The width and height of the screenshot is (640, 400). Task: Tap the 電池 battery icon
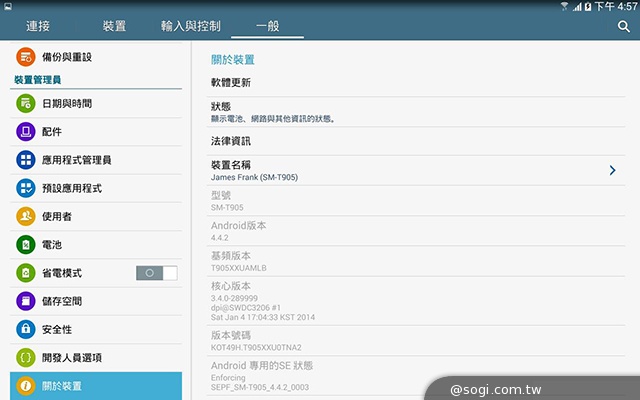(26, 244)
